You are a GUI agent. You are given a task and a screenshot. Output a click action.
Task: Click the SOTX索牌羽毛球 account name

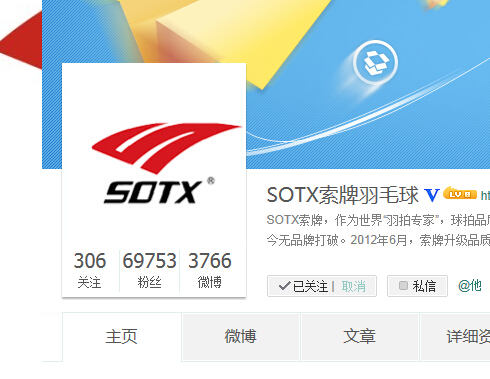point(342,195)
